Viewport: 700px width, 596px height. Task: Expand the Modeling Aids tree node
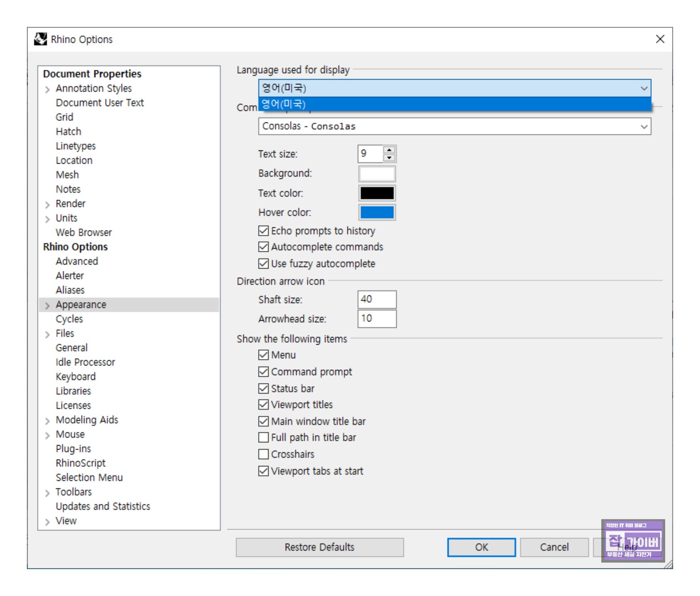pos(47,421)
